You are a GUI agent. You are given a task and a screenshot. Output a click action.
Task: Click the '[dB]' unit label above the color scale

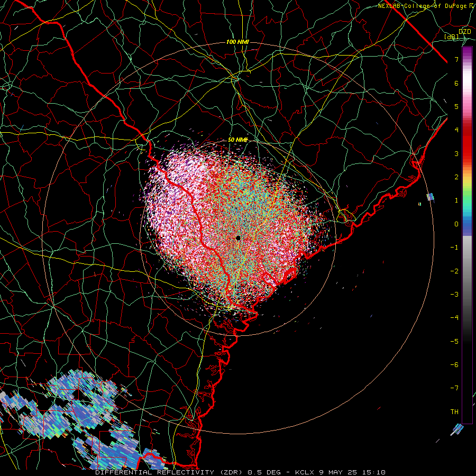(452, 37)
